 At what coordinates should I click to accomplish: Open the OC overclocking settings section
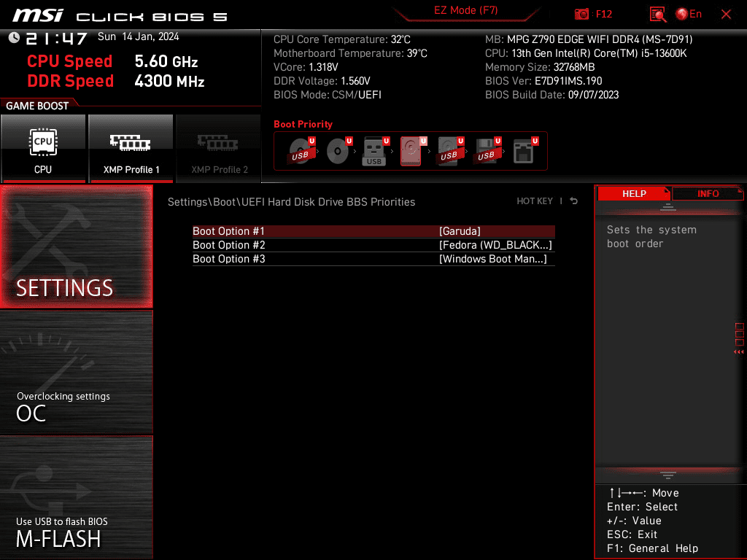77,373
